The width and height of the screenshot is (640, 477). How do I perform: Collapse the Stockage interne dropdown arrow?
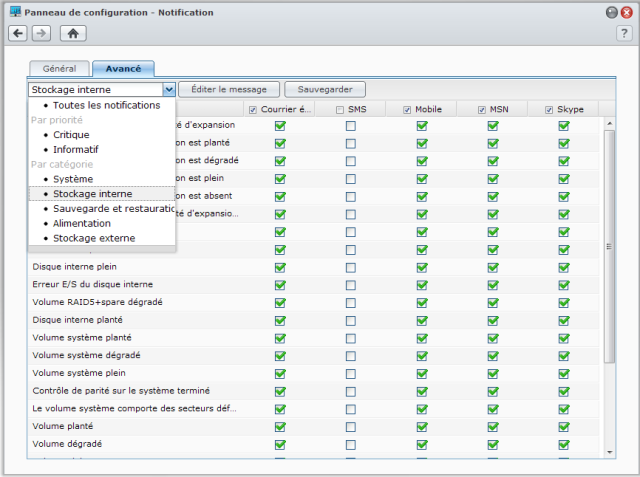point(169,89)
